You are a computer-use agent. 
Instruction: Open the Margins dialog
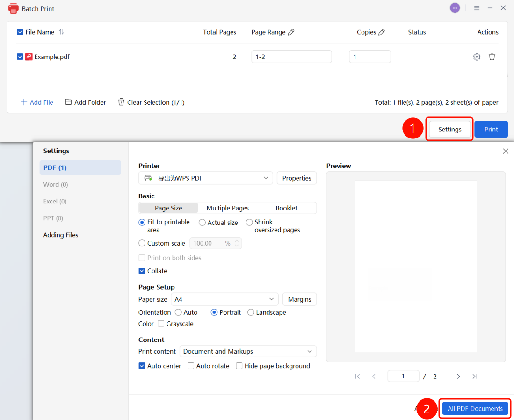pyautogui.click(x=300, y=299)
